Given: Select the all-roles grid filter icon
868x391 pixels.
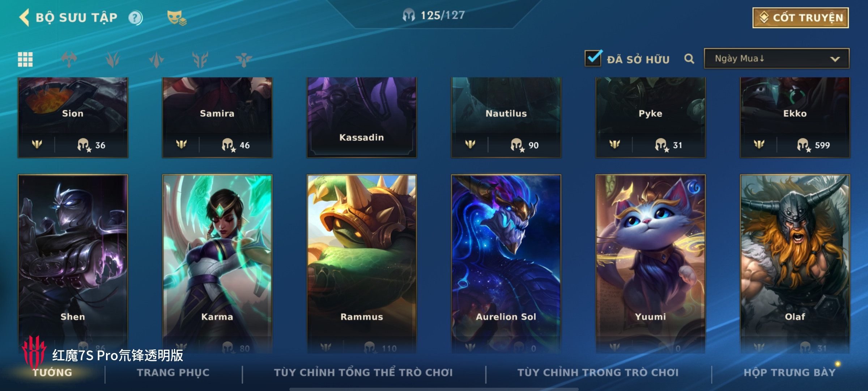Looking at the screenshot, I should [25, 59].
